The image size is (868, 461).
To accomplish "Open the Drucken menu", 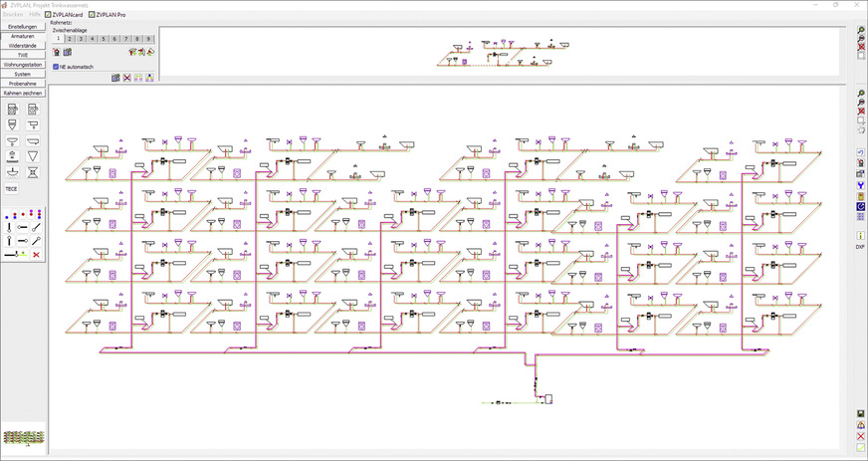I will (14, 15).
